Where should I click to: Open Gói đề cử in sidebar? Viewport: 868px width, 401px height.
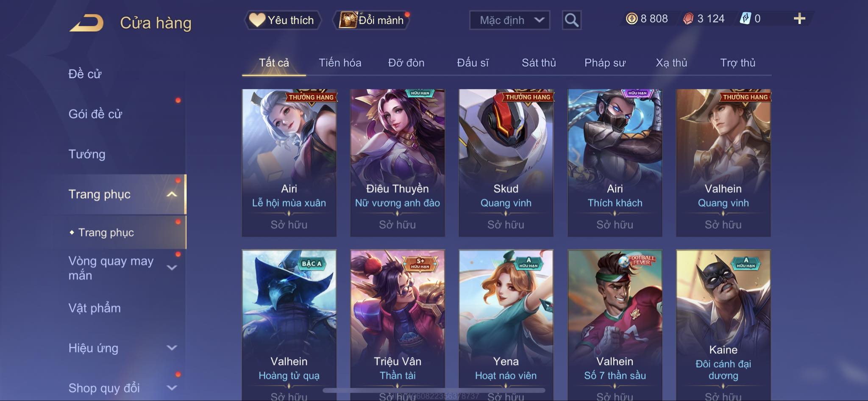coord(95,114)
